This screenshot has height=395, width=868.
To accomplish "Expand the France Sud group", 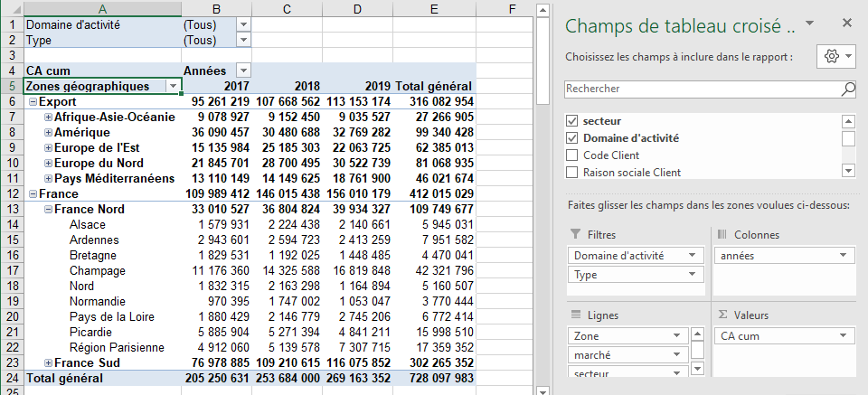I will click(48, 362).
